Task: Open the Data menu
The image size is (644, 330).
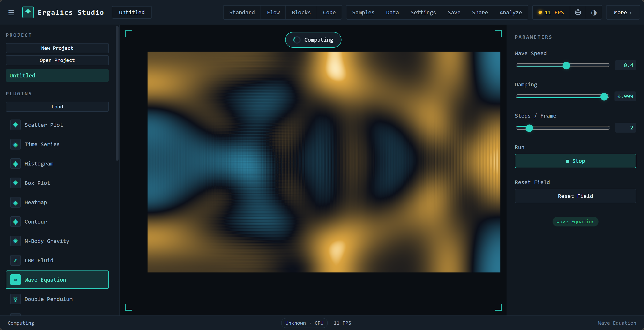Action: pos(392,13)
